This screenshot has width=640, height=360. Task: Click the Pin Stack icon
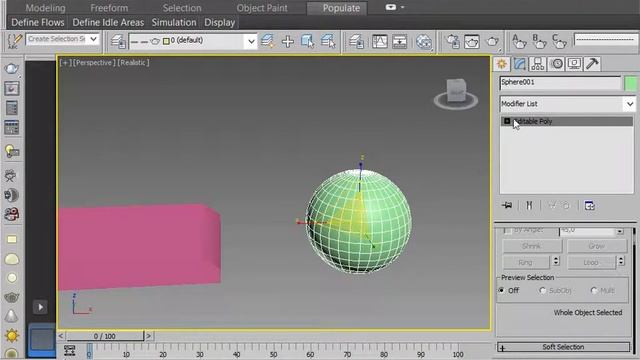click(x=507, y=205)
